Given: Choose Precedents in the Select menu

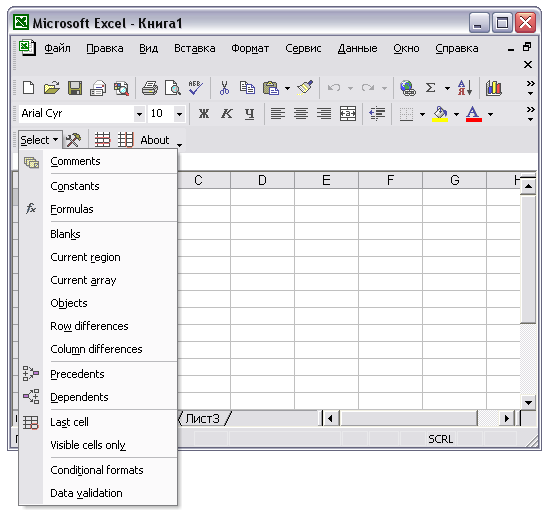Looking at the screenshot, I should point(99,374).
